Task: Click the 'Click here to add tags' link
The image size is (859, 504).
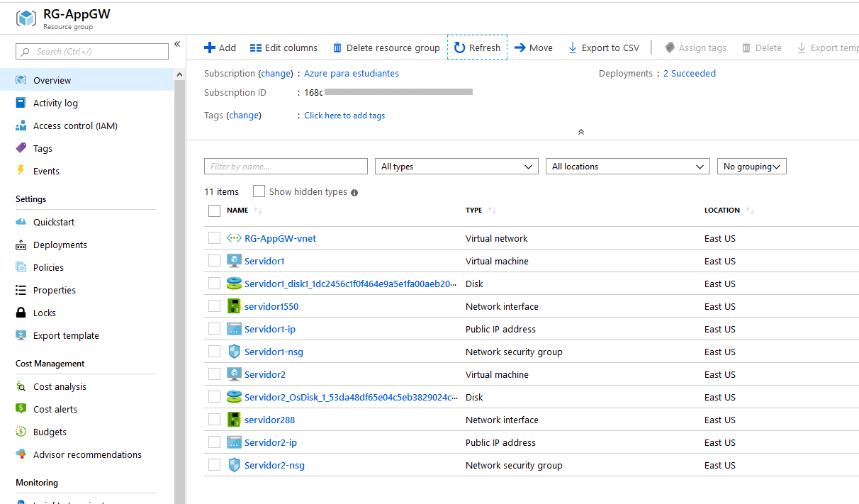Action: pyautogui.click(x=344, y=116)
